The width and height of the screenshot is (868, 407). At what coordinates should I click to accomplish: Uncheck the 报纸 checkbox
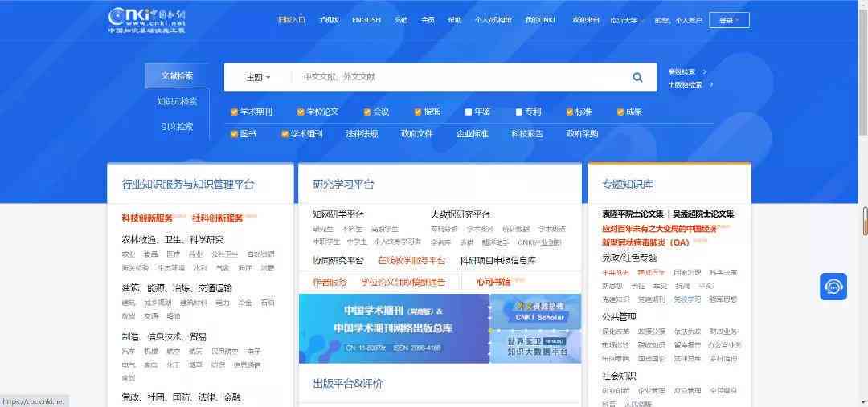point(418,112)
